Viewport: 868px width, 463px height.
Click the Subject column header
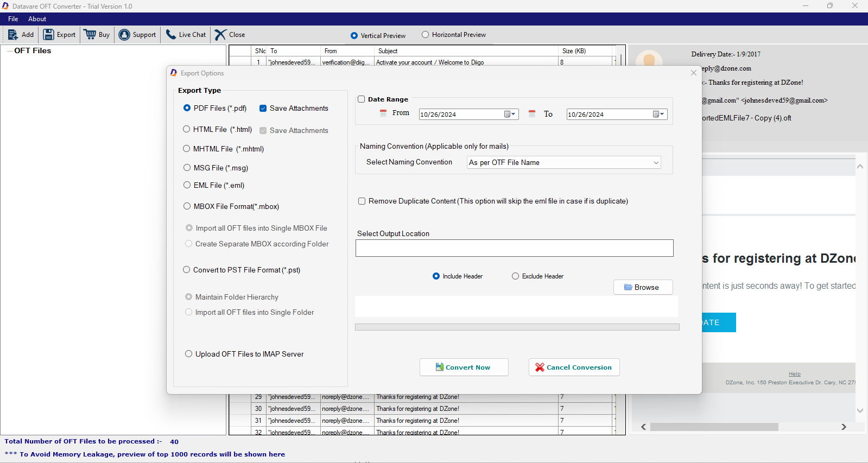coord(466,51)
